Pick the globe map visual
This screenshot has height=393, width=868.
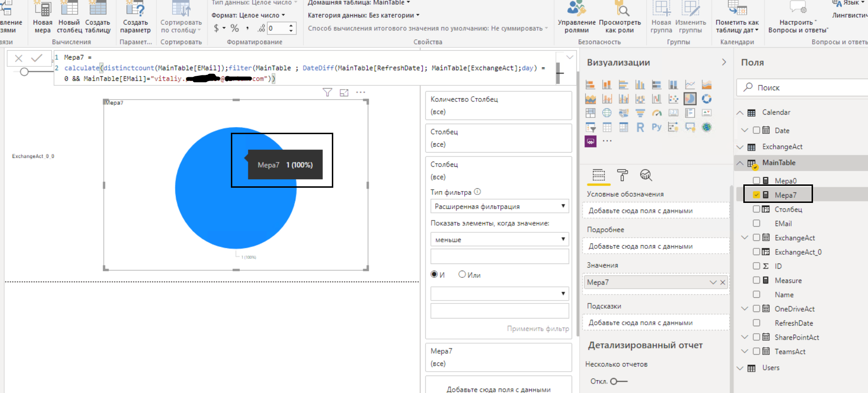pos(607,113)
